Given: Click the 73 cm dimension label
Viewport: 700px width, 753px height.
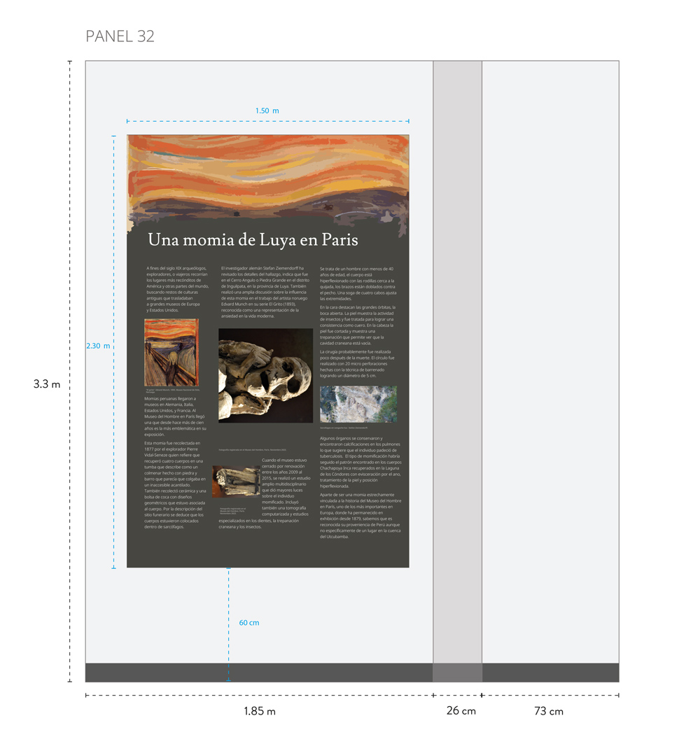Looking at the screenshot, I should pyautogui.click(x=548, y=712).
